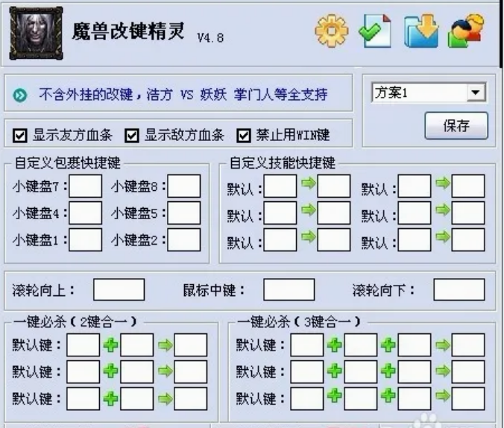Click the 鼠标中键 input field
This screenshot has width=504, height=428.
[x=289, y=290]
